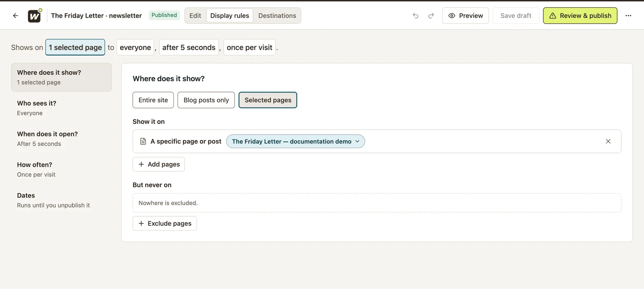
Task: Click the W app logo
Action: click(34, 16)
